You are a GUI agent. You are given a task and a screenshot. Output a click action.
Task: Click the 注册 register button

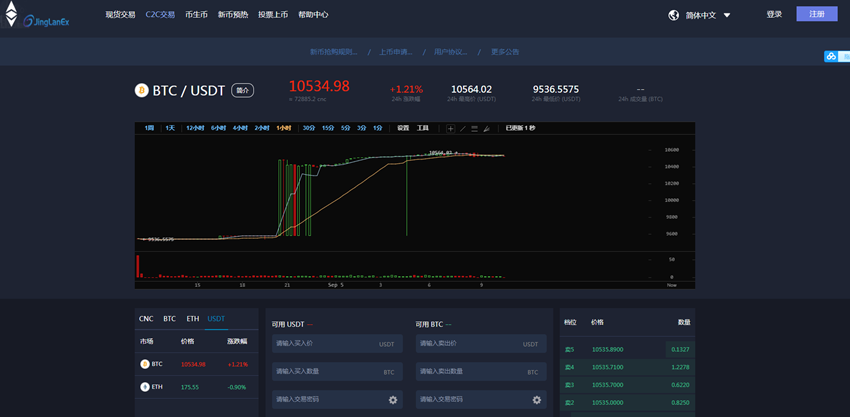click(817, 14)
